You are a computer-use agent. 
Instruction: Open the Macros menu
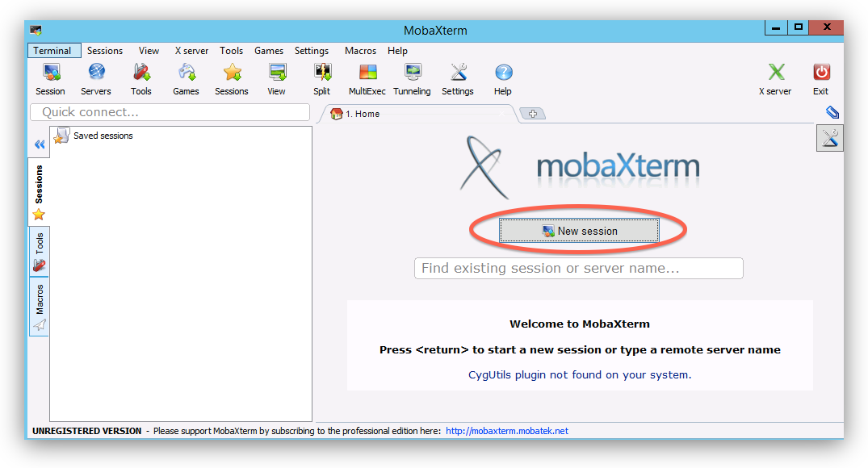coord(360,51)
